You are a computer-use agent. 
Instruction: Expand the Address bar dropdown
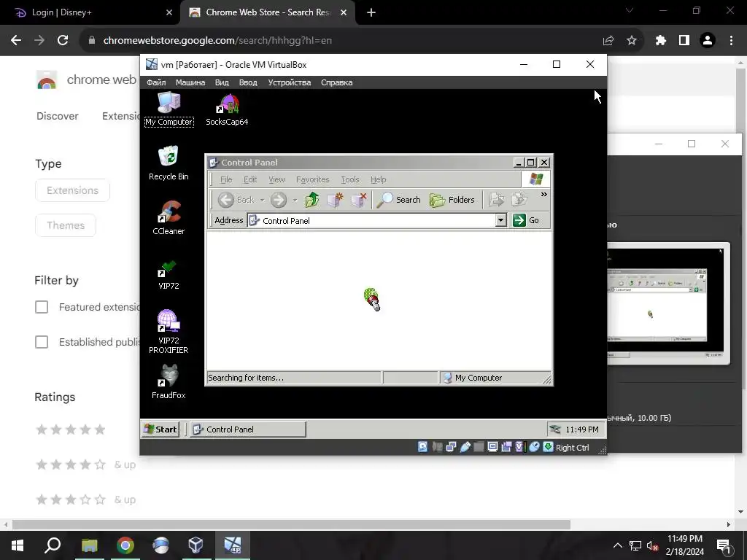click(x=500, y=220)
